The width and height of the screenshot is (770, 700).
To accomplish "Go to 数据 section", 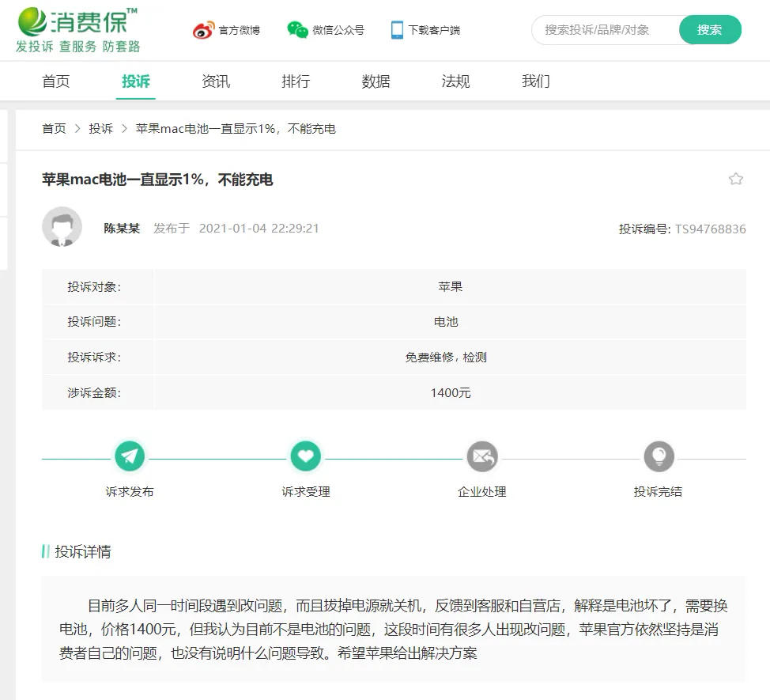I will (x=375, y=81).
